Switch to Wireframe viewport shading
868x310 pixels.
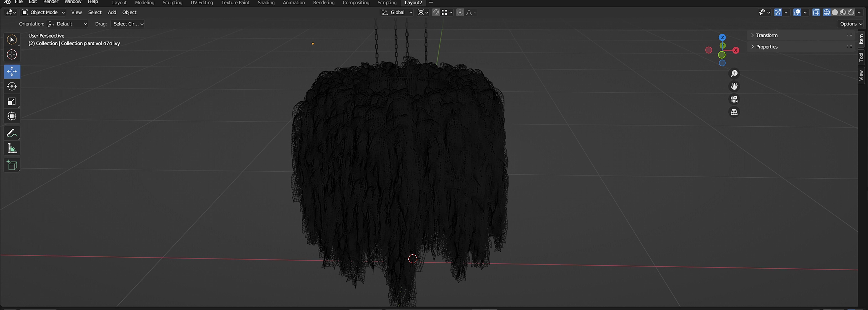point(827,12)
